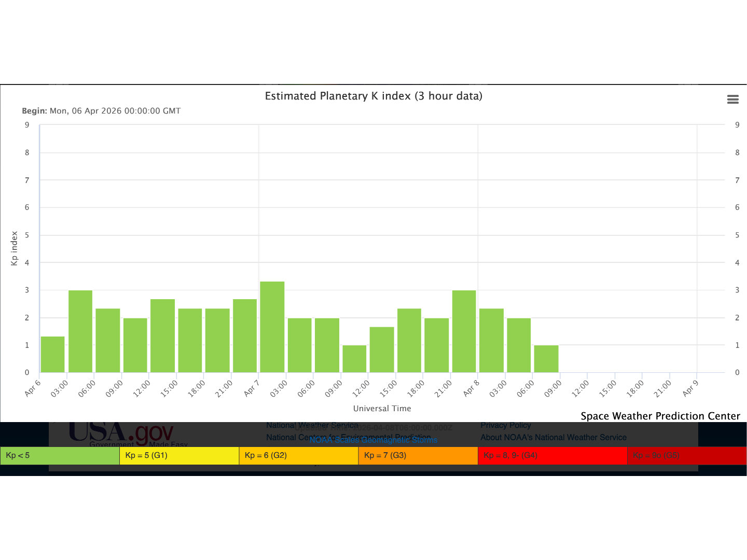Click the Apr 6 03:00 bar

[80, 331]
